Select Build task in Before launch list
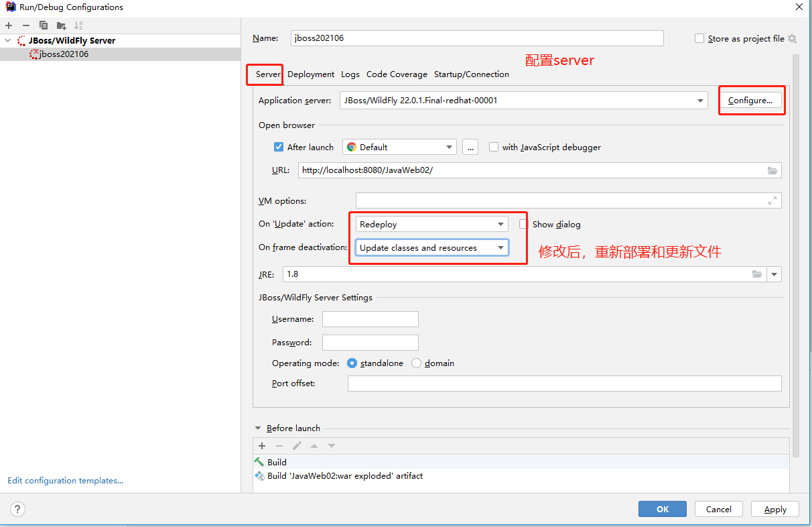The height and width of the screenshot is (527, 812). 521,462
